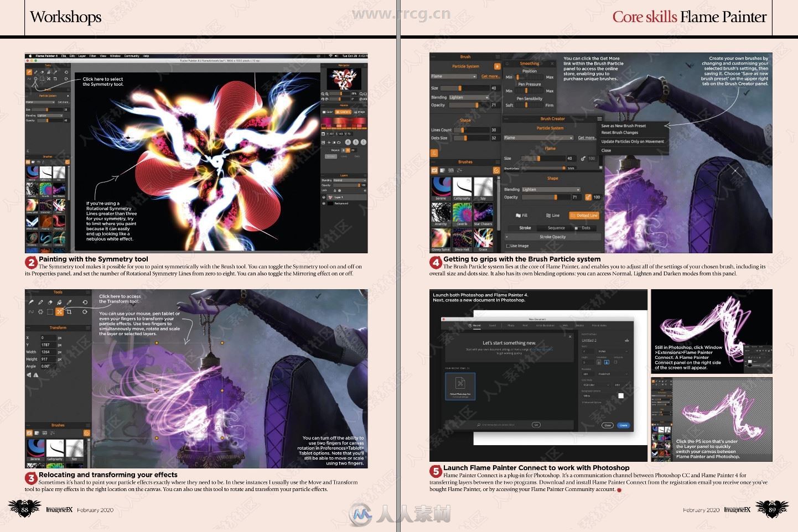Pick the Fill bucket tool in step 3 Tools
Screen dimensions: 798x532
click(59, 302)
